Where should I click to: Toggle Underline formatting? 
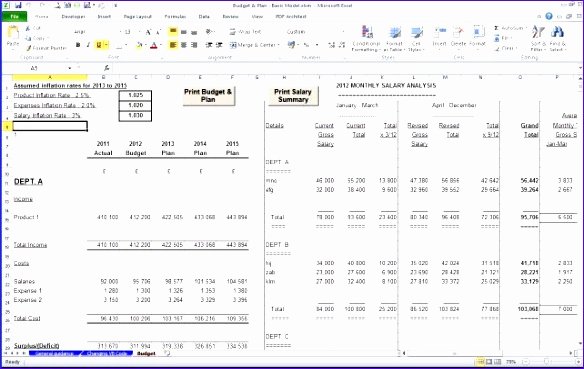(99, 45)
